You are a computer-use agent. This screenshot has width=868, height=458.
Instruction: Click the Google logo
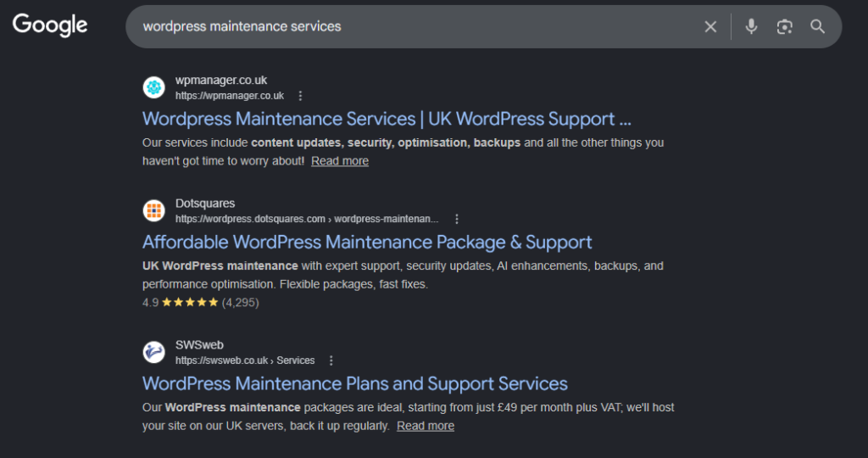(50, 25)
